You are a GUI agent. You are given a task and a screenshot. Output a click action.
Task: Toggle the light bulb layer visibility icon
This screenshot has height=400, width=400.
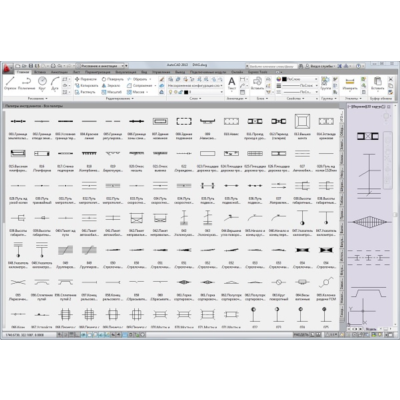coord(170,92)
